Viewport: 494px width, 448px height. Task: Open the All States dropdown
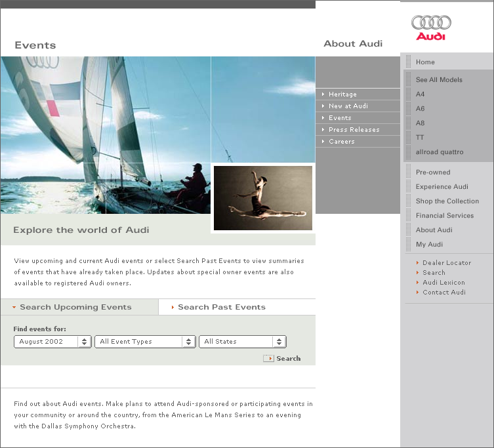tap(243, 342)
